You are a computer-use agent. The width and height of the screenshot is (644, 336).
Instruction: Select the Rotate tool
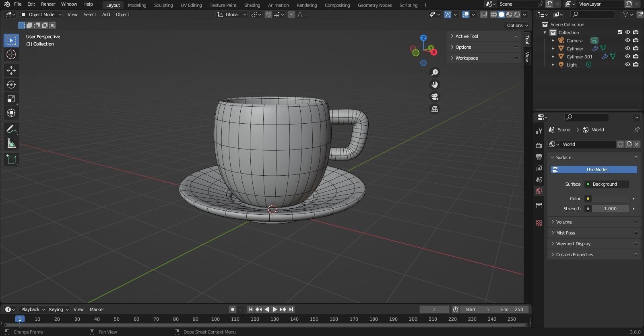pyautogui.click(x=11, y=85)
